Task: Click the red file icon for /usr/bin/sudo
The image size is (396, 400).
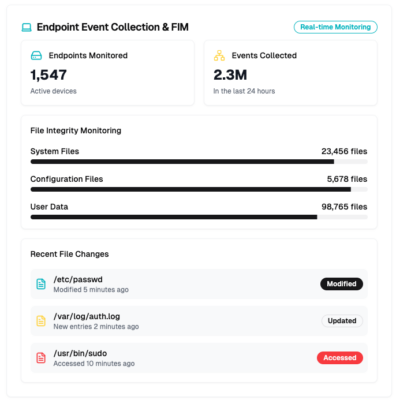Action: point(41,358)
